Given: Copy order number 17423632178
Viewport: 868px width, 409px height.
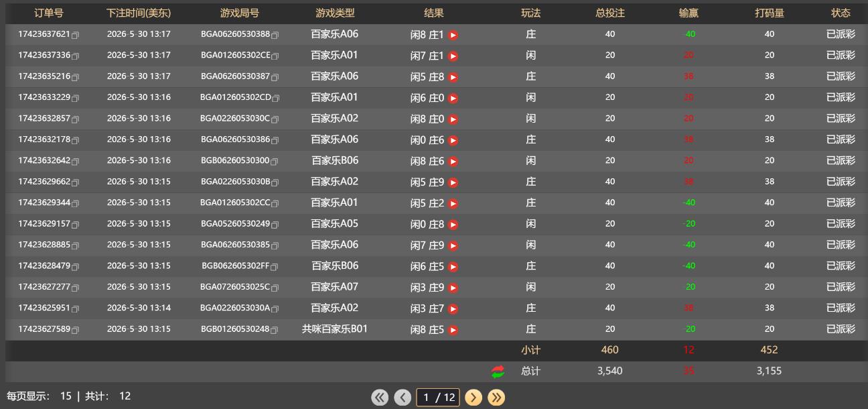Looking at the screenshot, I should 76,141.
